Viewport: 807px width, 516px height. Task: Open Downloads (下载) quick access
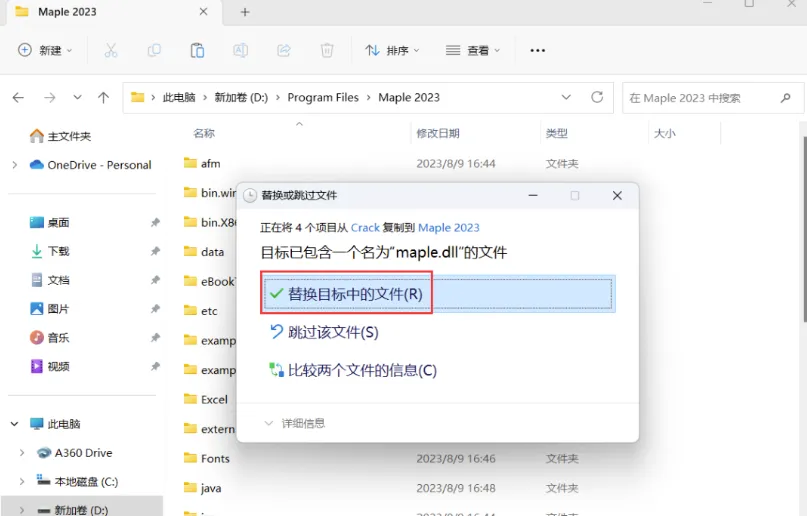(49, 251)
